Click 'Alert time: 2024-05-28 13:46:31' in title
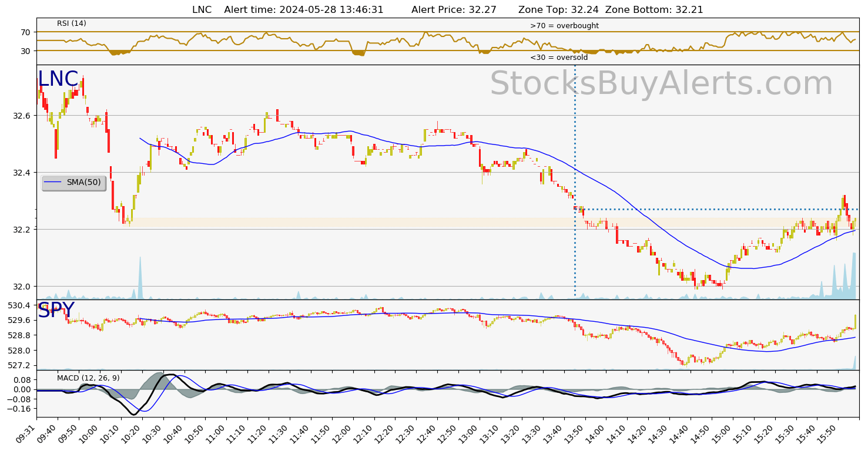This screenshot has height=451, width=868. 304,10
